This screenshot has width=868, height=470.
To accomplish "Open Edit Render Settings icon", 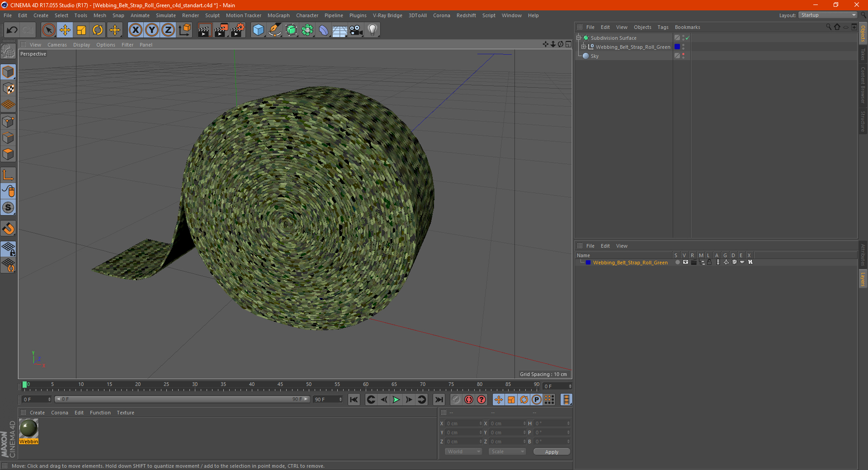I will (x=238, y=30).
